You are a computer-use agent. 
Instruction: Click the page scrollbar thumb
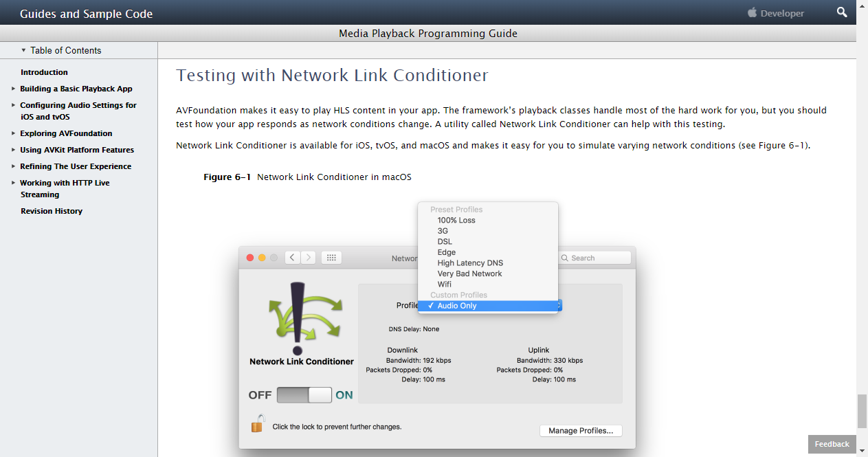(x=862, y=411)
